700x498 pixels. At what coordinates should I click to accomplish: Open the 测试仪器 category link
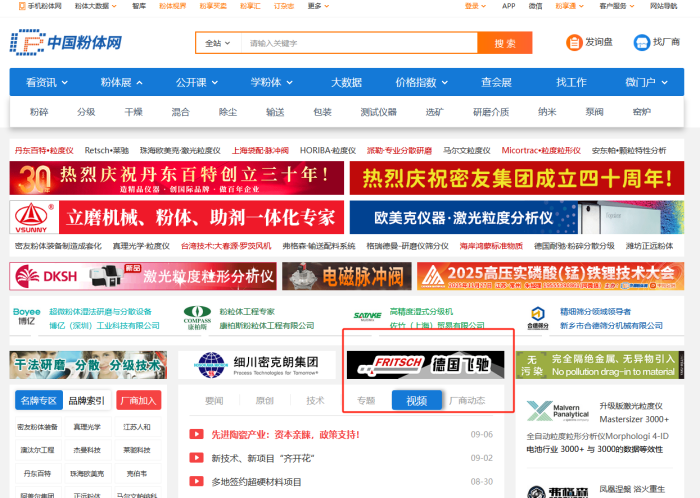tap(378, 112)
